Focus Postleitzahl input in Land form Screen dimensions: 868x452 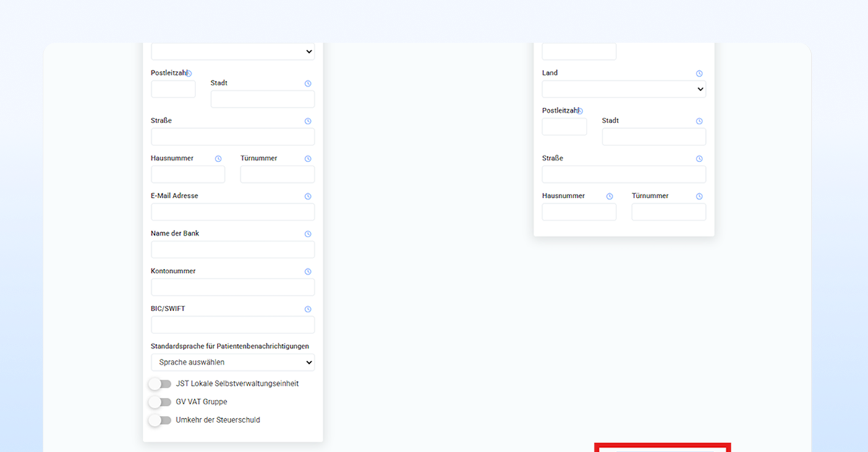coord(564,127)
